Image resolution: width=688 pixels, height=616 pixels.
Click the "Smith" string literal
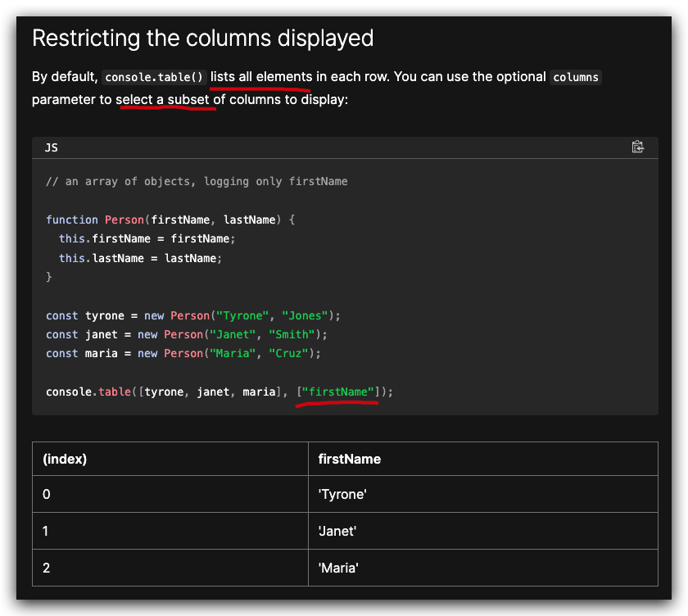(292, 334)
